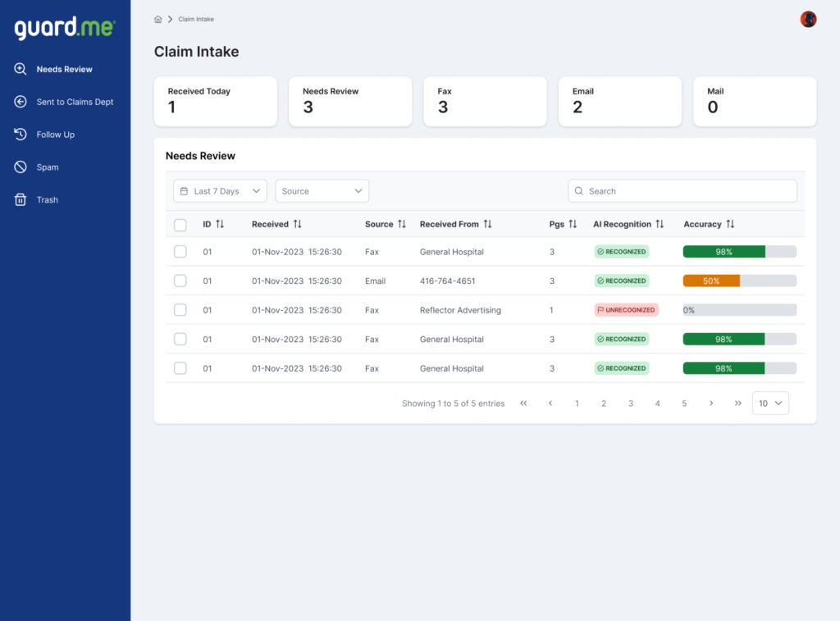This screenshot has width=840, height=621.
Task: Navigate to the Spam section
Action: 48,167
